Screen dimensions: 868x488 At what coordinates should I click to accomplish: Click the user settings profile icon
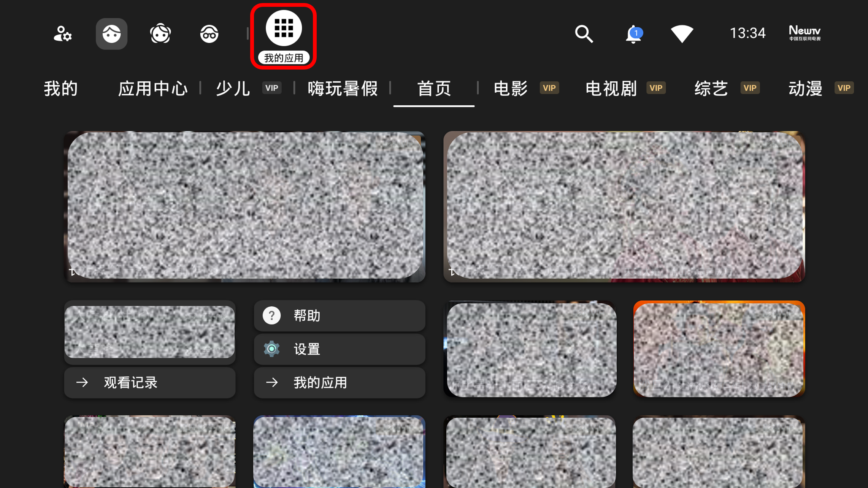click(x=62, y=34)
